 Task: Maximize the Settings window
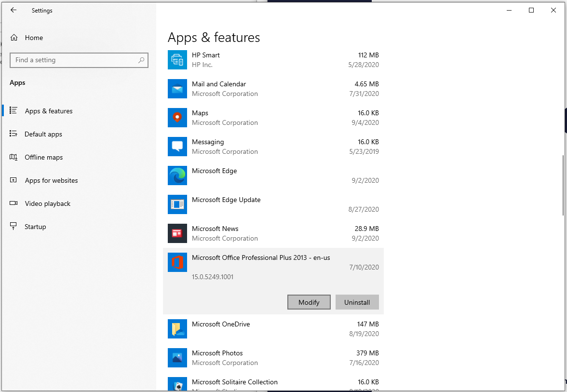[531, 10]
